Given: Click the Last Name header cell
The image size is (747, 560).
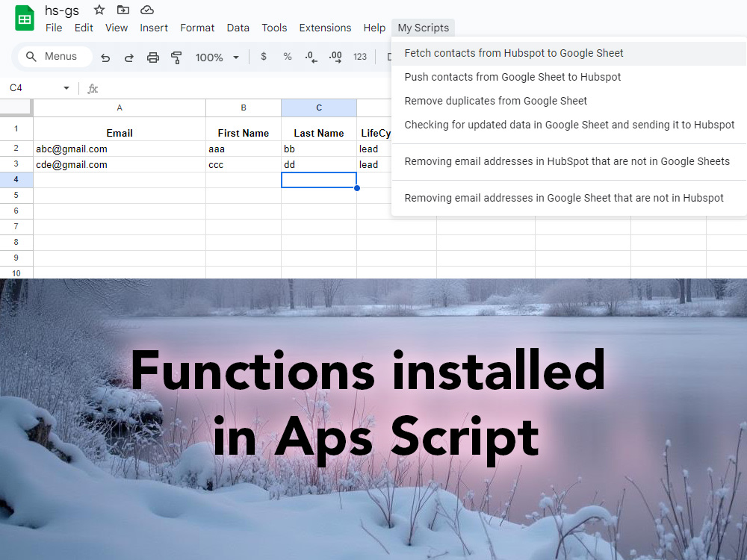Looking at the screenshot, I should tap(319, 129).
